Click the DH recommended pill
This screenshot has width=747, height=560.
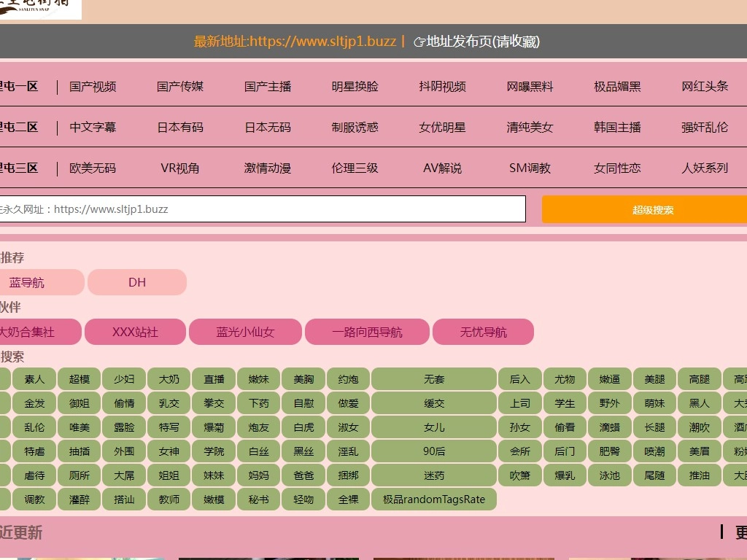[x=137, y=283]
